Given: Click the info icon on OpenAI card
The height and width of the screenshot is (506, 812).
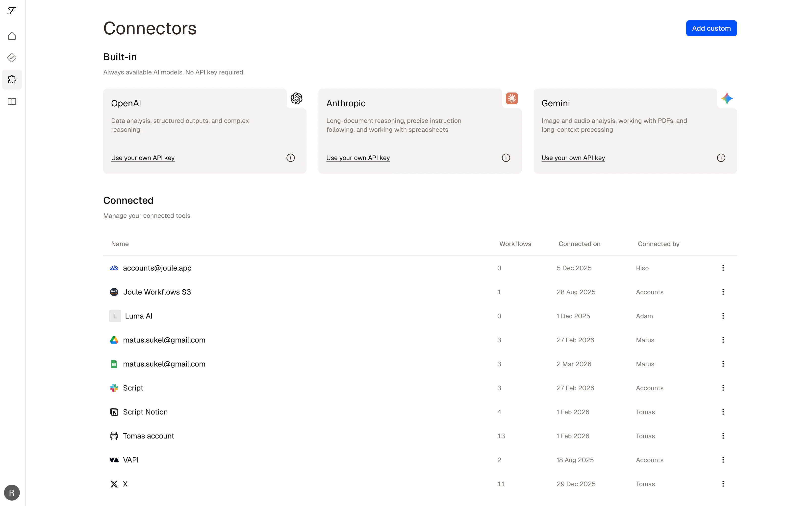Looking at the screenshot, I should (x=290, y=158).
